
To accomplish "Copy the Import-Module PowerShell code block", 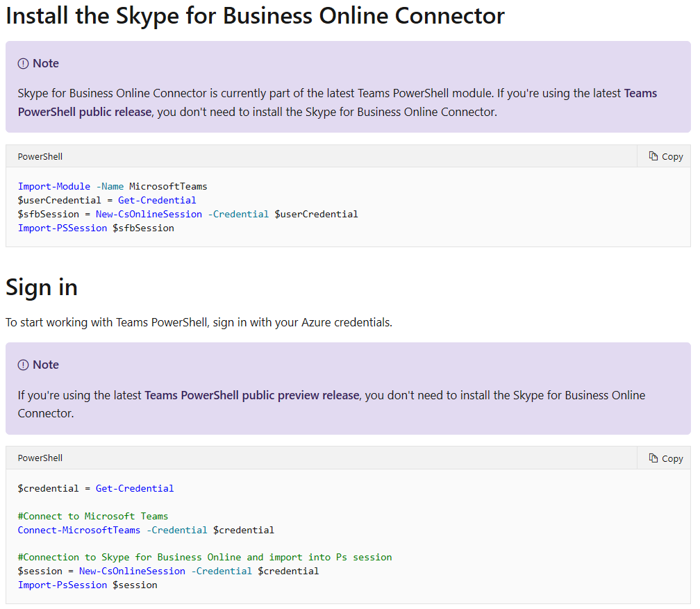I will pyautogui.click(x=665, y=156).
